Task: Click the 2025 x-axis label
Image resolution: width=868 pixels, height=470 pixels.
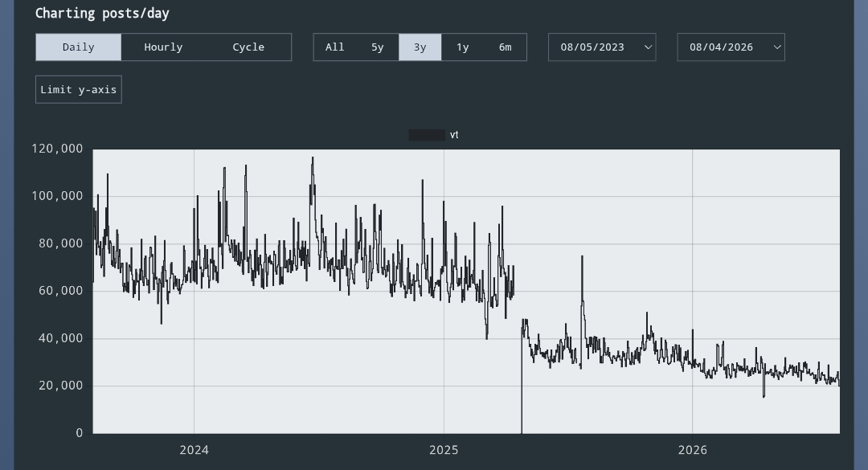Action: click(x=444, y=450)
